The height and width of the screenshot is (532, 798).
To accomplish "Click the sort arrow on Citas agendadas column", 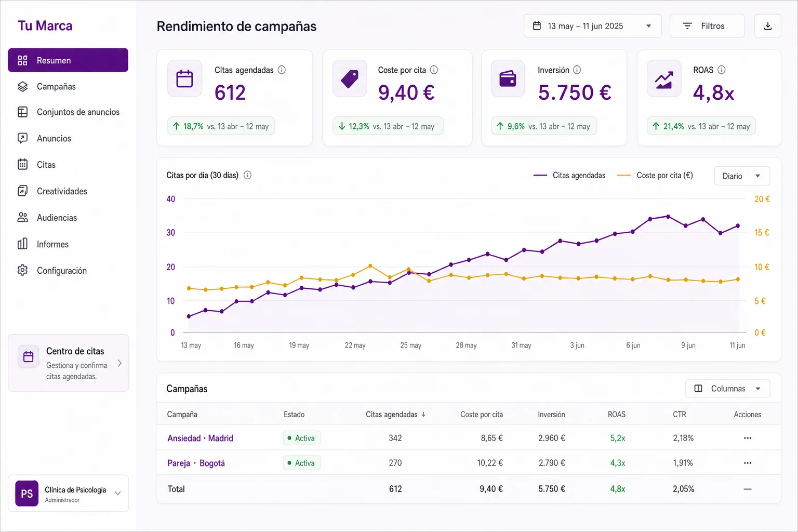I will [423, 415].
